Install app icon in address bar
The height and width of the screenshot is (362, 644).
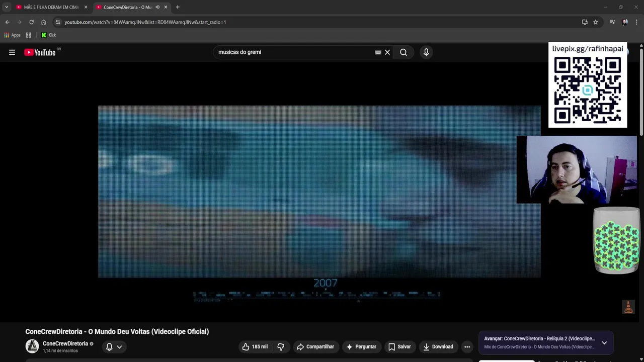point(585,22)
